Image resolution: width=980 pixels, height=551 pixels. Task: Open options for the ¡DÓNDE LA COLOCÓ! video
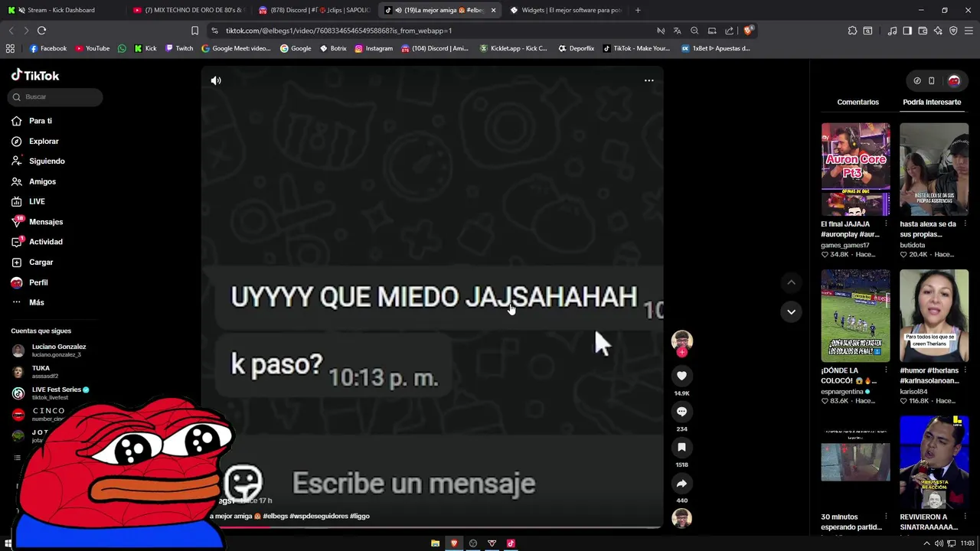pyautogui.click(x=886, y=370)
